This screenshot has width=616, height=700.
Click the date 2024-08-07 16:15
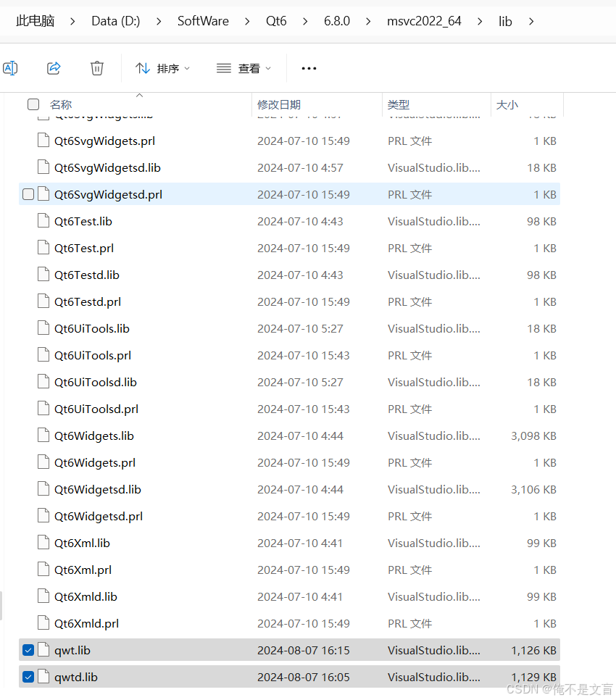[303, 651]
